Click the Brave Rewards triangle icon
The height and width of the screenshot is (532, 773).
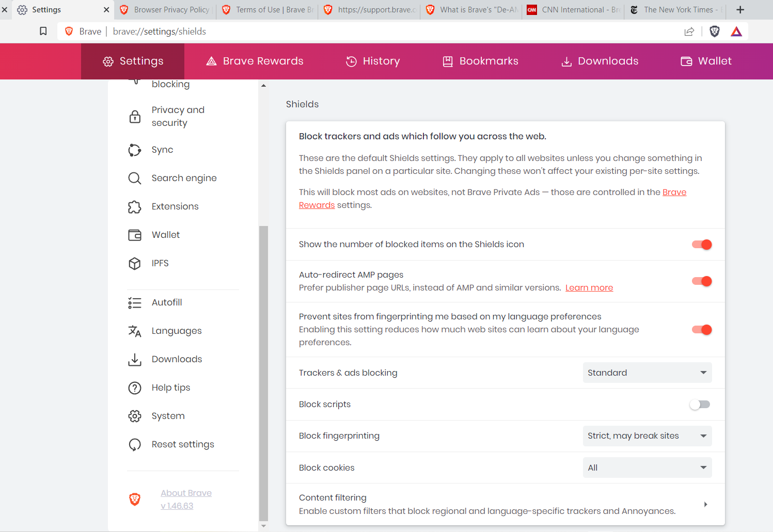click(x=736, y=31)
